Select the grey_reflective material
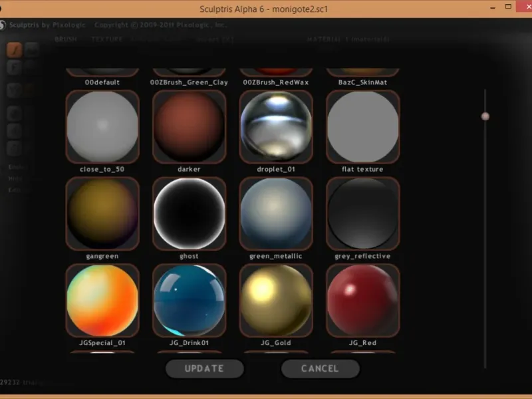Viewport: 532px width, 399px height. click(363, 213)
